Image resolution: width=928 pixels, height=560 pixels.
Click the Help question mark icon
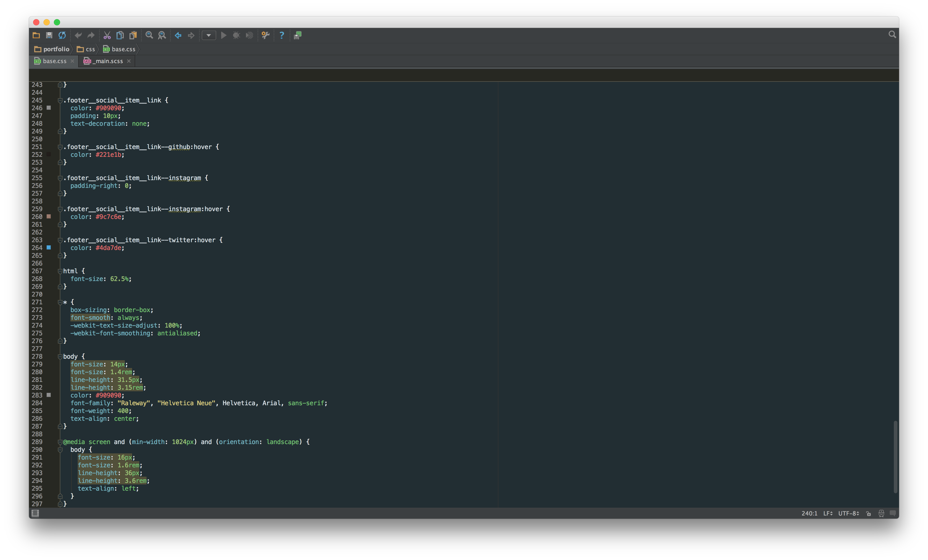coord(281,35)
